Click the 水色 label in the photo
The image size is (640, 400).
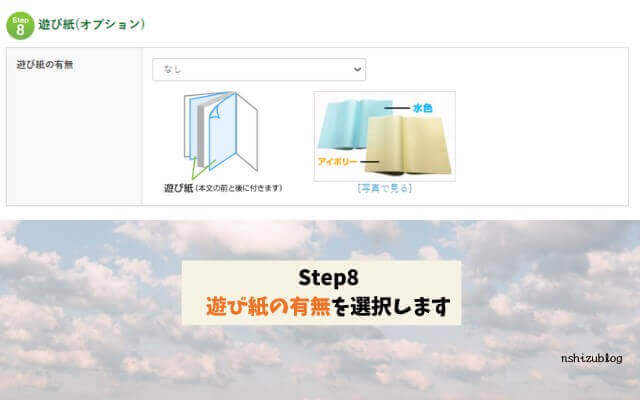(x=422, y=108)
